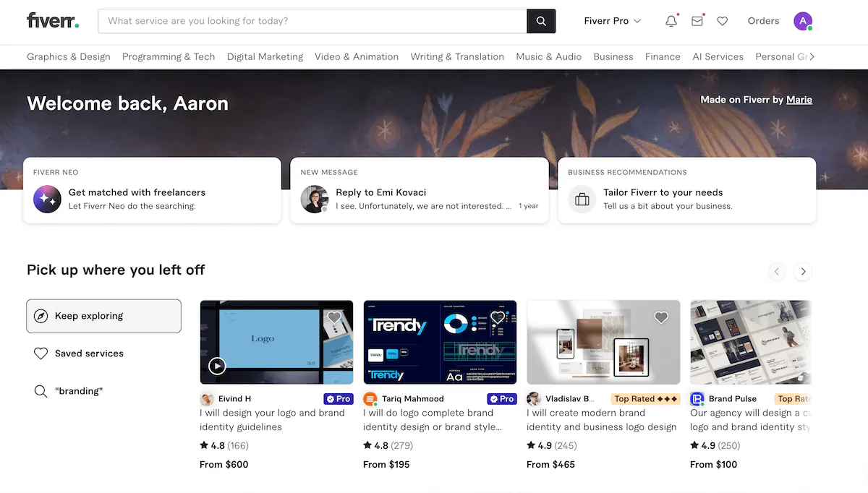This screenshot has height=493, width=868.
Task: Click the "From $600" price
Action: [224, 465]
